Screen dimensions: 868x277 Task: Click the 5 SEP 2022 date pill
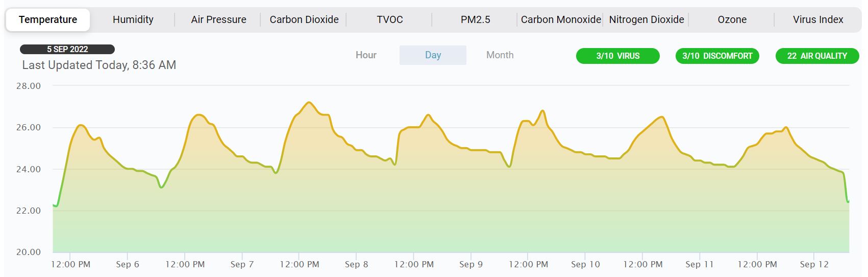[x=67, y=49]
